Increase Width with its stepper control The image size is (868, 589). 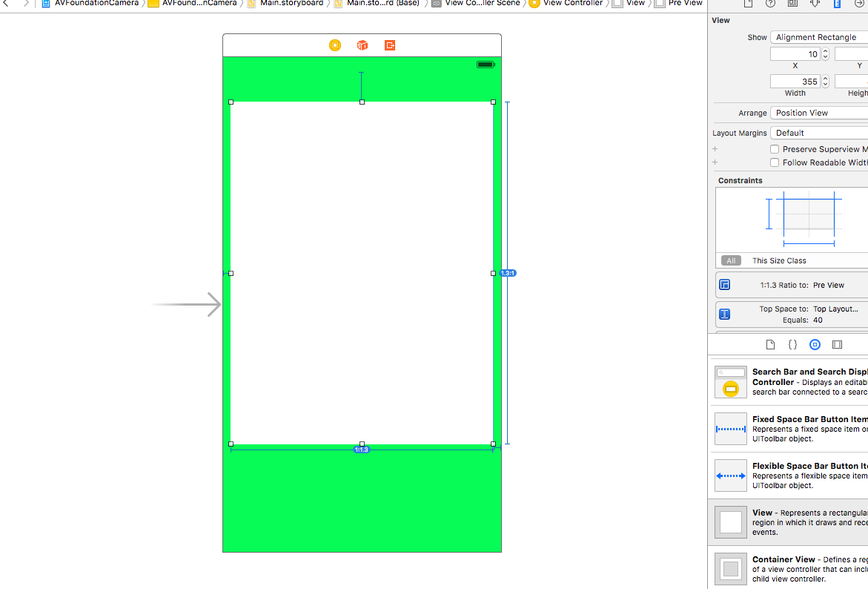click(x=825, y=78)
